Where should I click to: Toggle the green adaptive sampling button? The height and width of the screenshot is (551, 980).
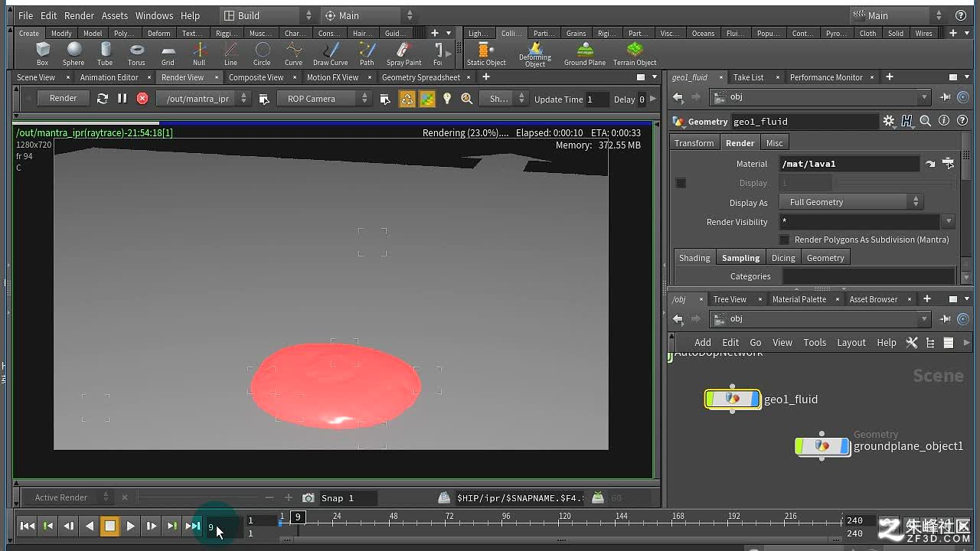427,99
